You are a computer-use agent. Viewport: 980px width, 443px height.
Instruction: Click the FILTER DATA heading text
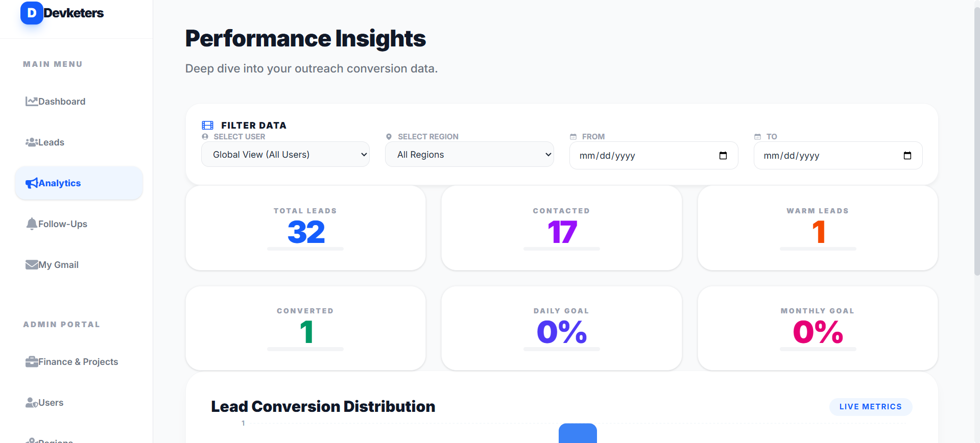254,126
